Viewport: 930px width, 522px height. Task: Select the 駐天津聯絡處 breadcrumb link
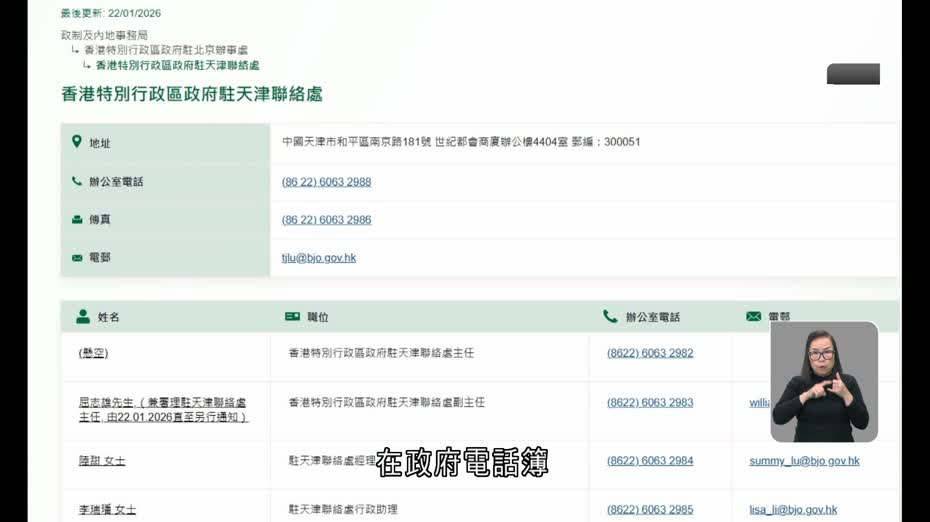(184, 65)
